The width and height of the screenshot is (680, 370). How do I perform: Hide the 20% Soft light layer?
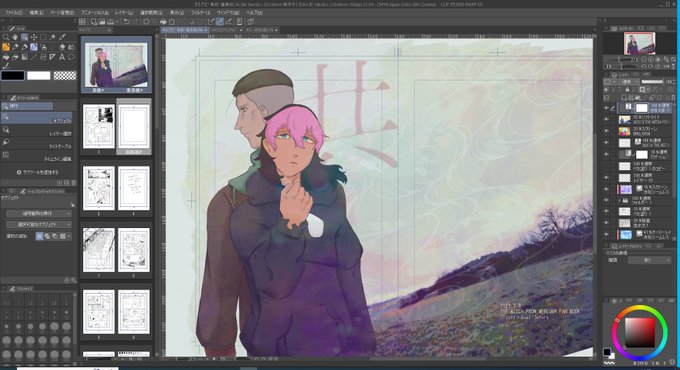[606, 120]
